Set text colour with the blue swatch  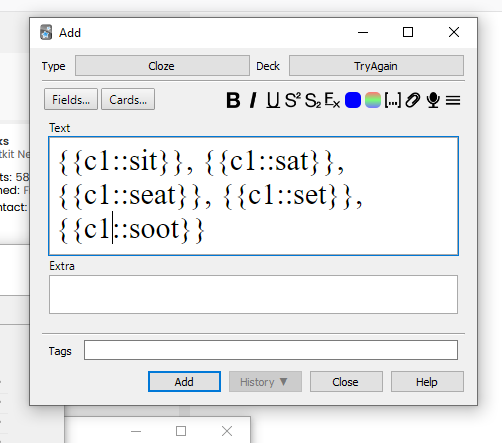pyautogui.click(x=353, y=100)
